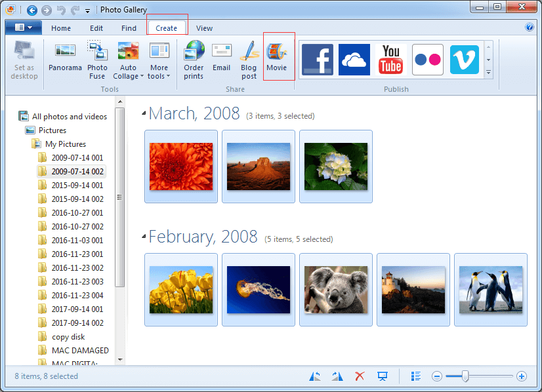Open the blue File menu

pos(22,28)
